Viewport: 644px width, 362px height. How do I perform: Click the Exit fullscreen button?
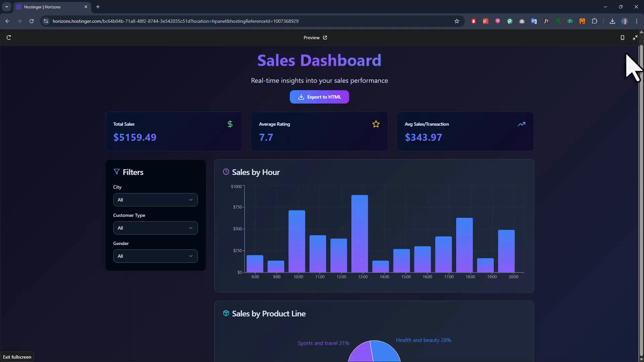pos(17,357)
